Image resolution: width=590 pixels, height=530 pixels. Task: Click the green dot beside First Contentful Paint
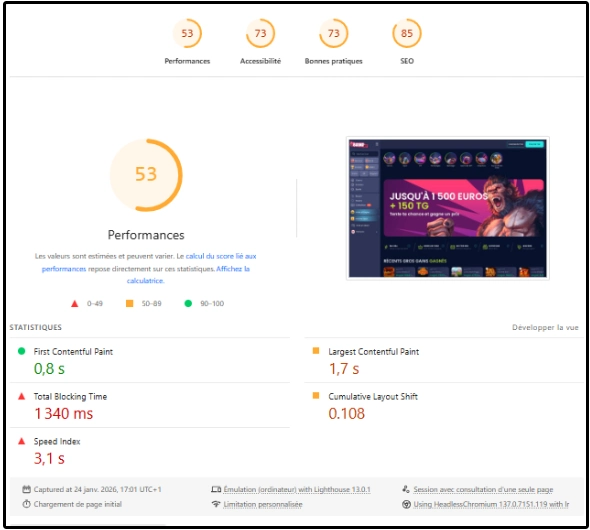click(21, 351)
